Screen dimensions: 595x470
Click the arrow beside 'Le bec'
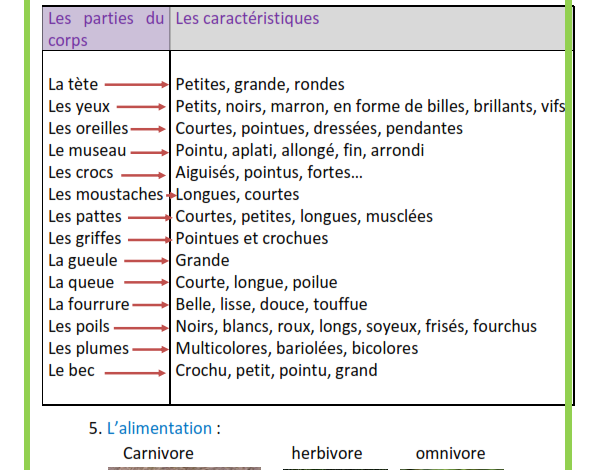(x=135, y=373)
